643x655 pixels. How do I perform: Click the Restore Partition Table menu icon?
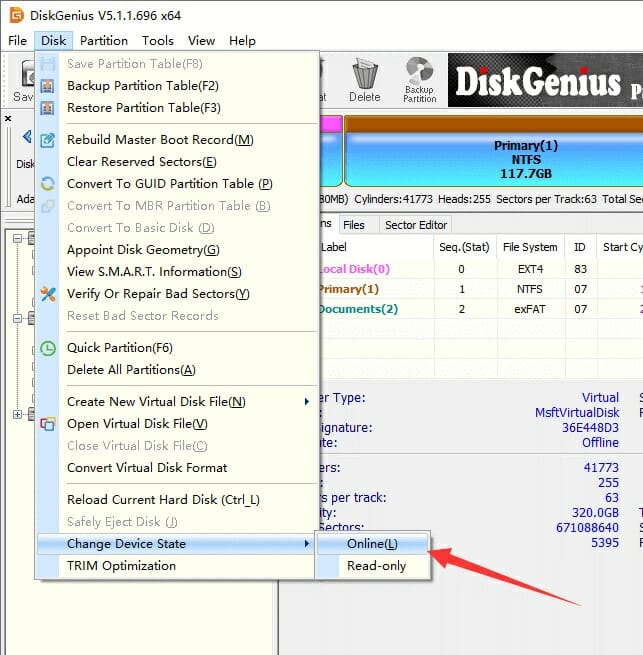[x=48, y=108]
